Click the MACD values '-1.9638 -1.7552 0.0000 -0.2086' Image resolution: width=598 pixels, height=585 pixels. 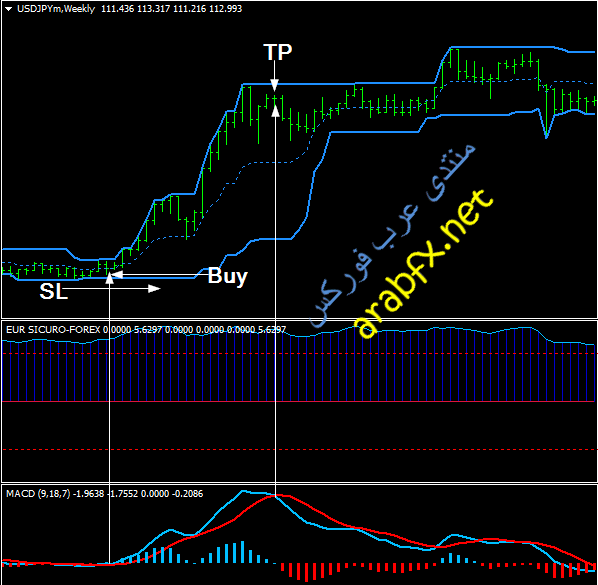click(138, 493)
